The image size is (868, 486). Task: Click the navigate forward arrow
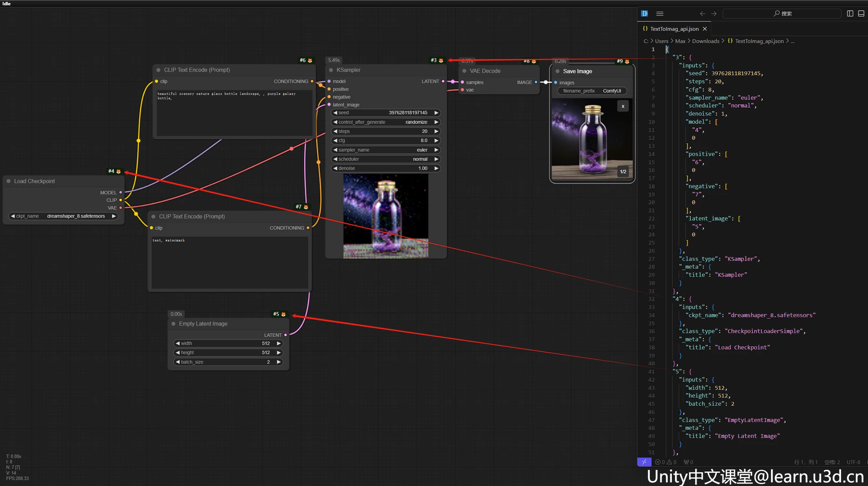(x=714, y=13)
